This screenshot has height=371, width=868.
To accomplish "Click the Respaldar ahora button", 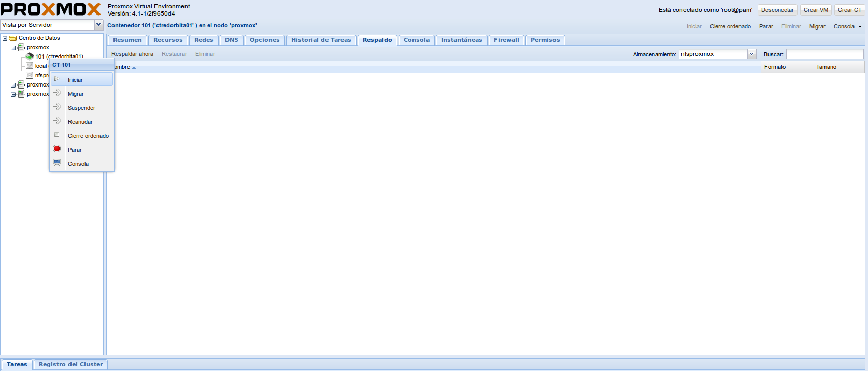I will tap(132, 54).
